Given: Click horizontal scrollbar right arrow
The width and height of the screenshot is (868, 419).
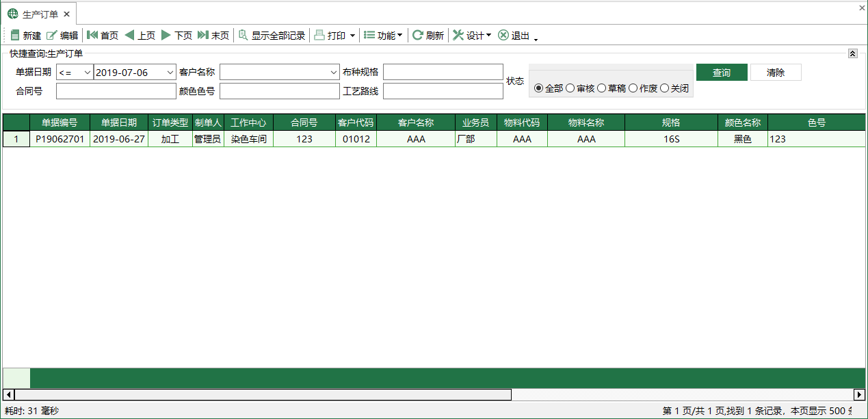Looking at the screenshot, I should point(859,395).
